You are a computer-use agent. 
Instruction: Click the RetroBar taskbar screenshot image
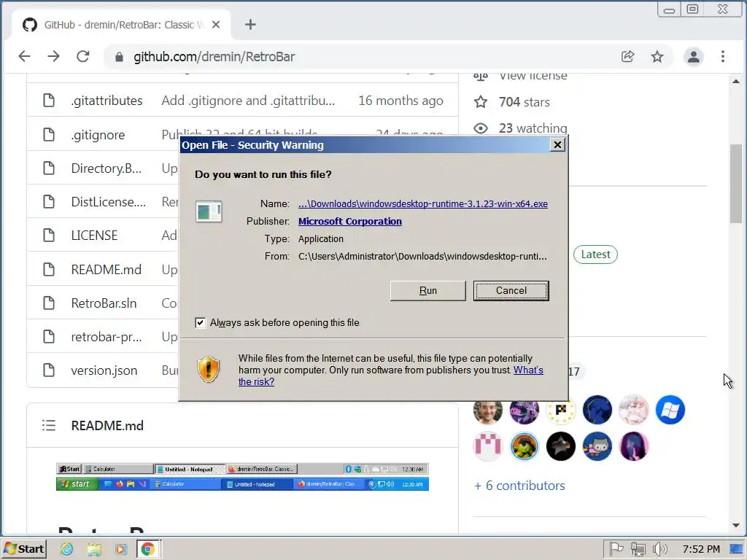[242, 476]
